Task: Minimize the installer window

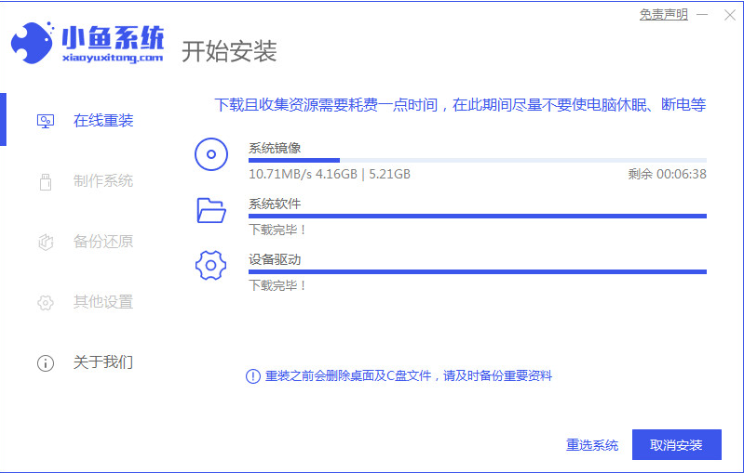Action: tap(704, 15)
